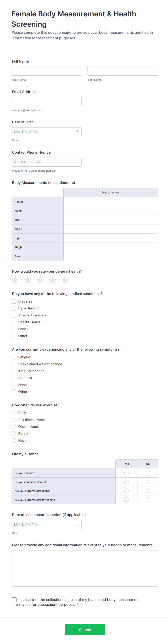Open calendar icon for last menstrual period
Viewport: 168px width, 644px height.
77,524
